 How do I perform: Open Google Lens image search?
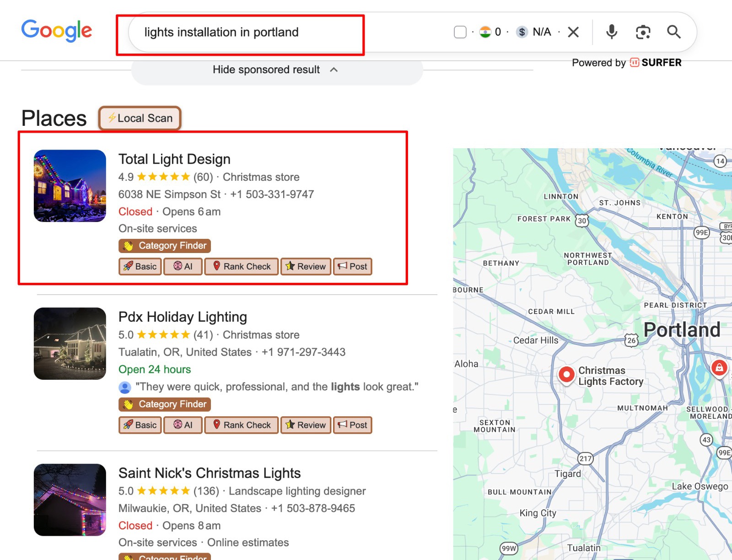(x=643, y=32)
